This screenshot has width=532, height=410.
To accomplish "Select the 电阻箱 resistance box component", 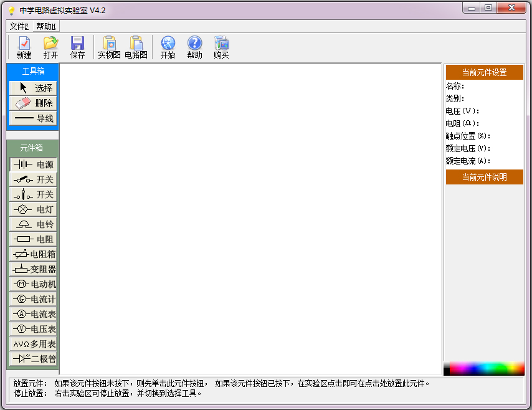I will point(33,254).
